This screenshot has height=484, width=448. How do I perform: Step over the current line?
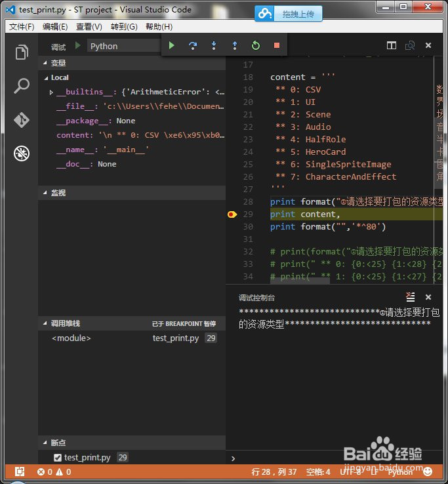tap(193, 46)
